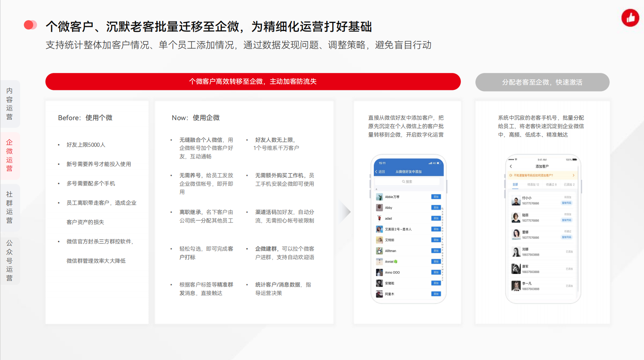Switch to the 已添加 2 tab
The width and height of the screenshot is (644, 360).
pyautogui.click(x=569, y=185)
